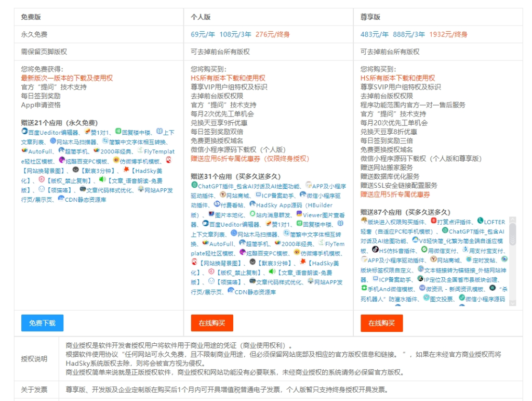The height and width of the screenshot is (401, 532).
Task: Click the LOFTER轻奢 template icon
Action: pyautogui.click(x=481, y=221)
